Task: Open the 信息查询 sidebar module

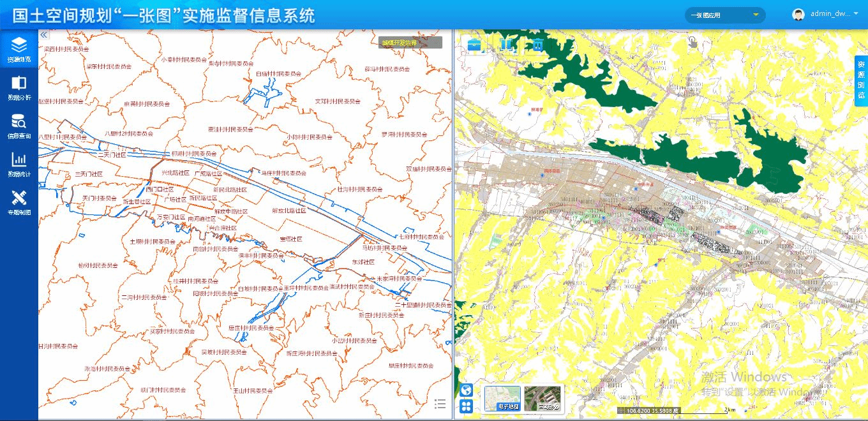Action: (x=19, y=126)
